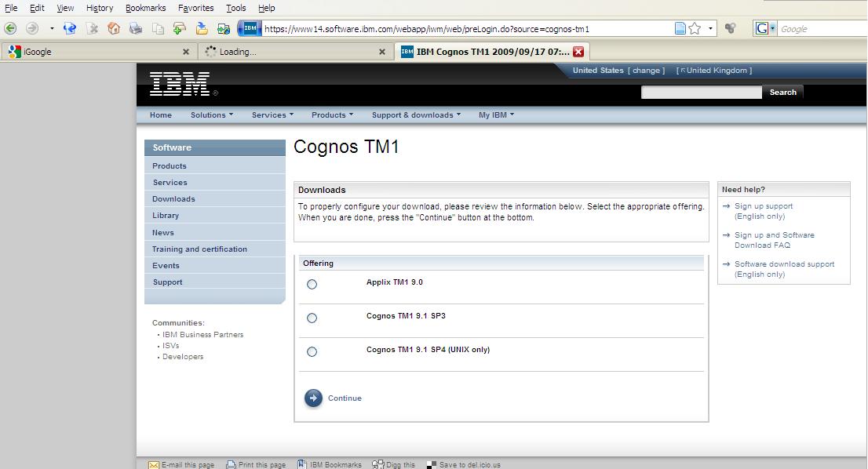The width and height of the screenshot is (868, 469).
Task: Open the address bar history dropdown arrow
Action: point(710,28)
